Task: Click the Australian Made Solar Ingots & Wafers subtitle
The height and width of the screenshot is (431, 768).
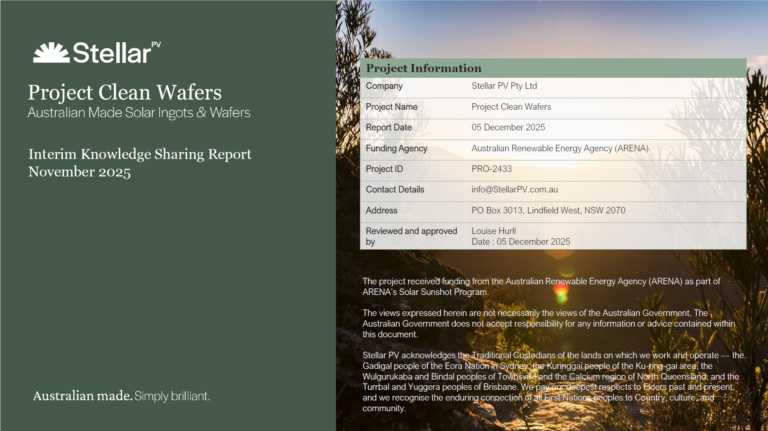Action: 139,113
